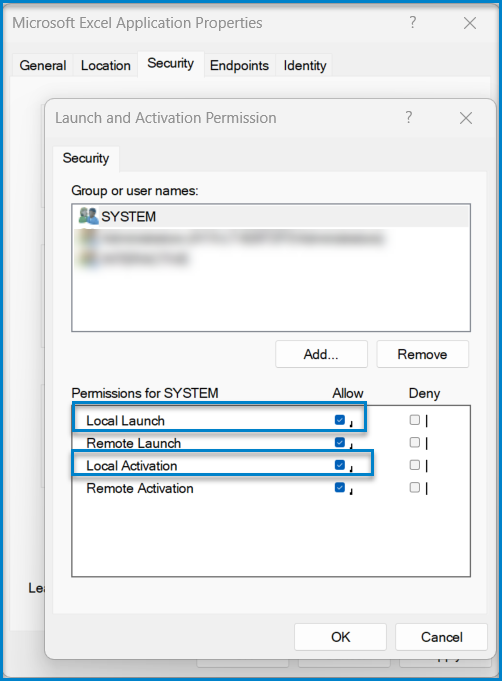Select SYSTEM in group or user names list
Viewport: 502px width, 681px height.
point(271,216)
